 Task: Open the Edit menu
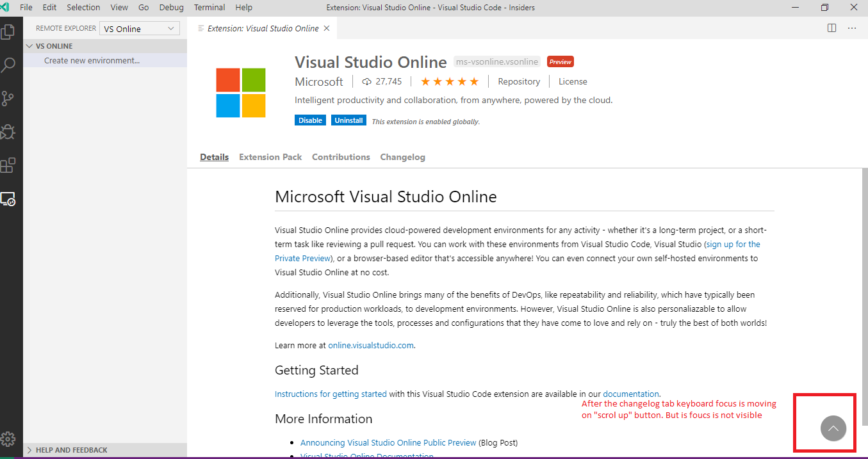(x=49, y=8)
